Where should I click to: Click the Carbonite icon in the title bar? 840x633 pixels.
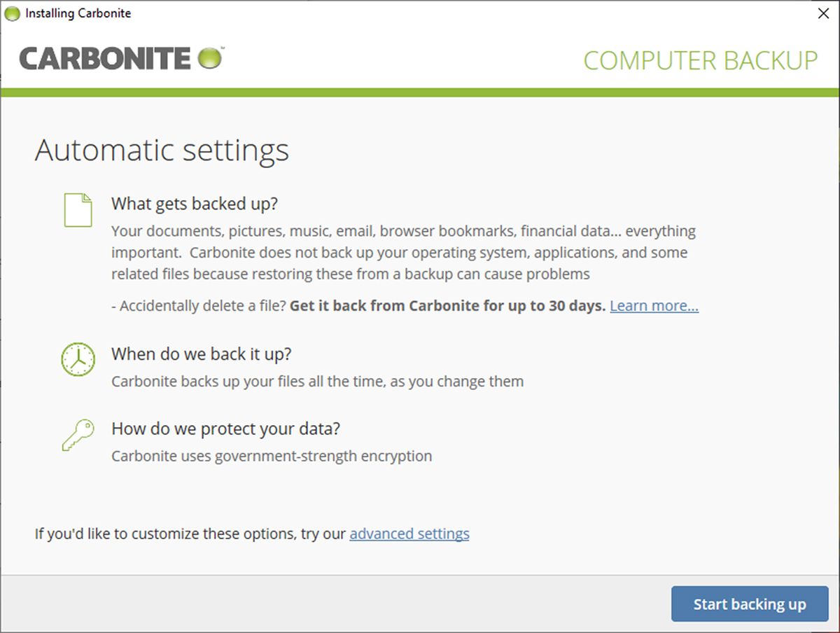coord(11,13)
